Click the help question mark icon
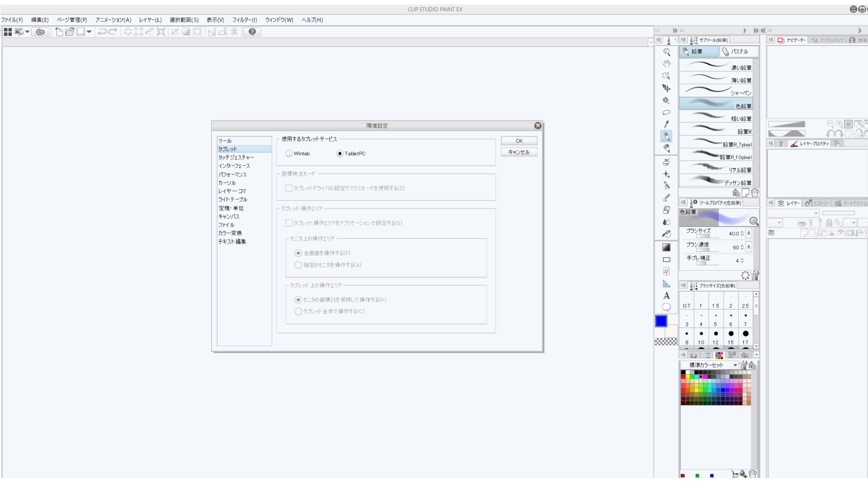 [x=252, y=32]
